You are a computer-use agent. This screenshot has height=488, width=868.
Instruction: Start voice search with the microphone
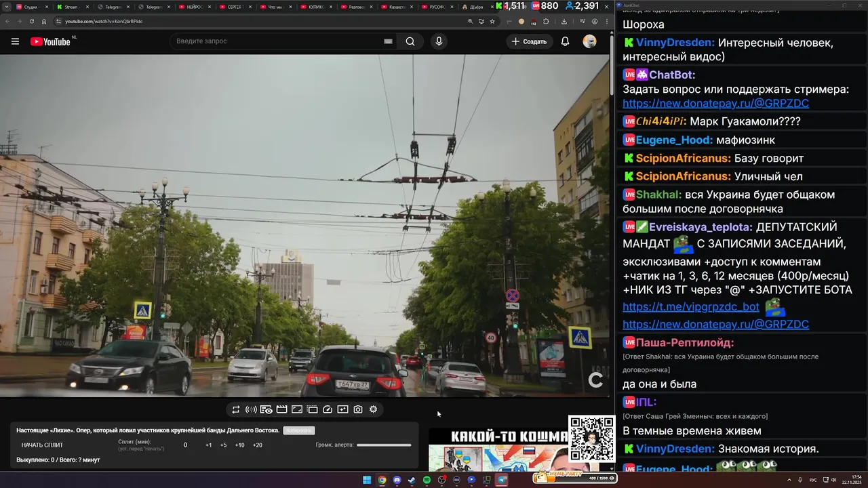pyautogui.click(x=439, y=41)
